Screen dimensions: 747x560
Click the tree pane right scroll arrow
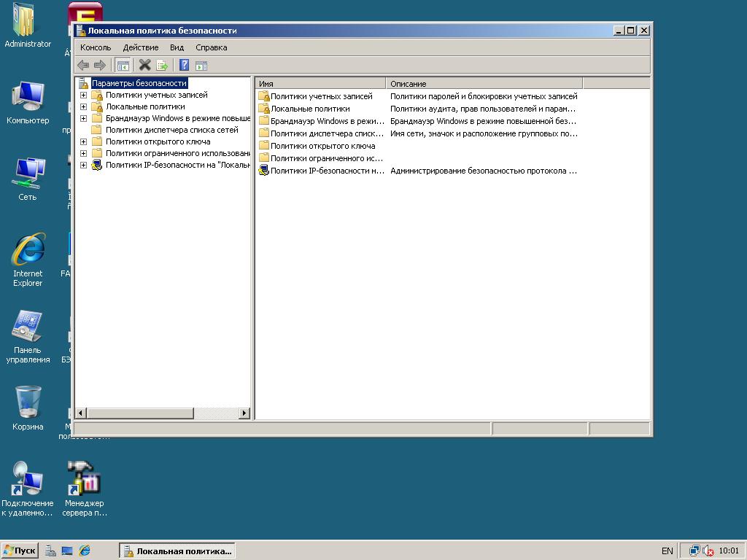click(244, 413)
